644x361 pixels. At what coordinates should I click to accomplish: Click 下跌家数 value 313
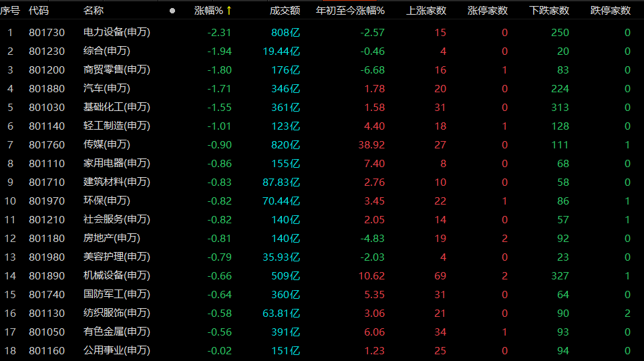(560, 108)
